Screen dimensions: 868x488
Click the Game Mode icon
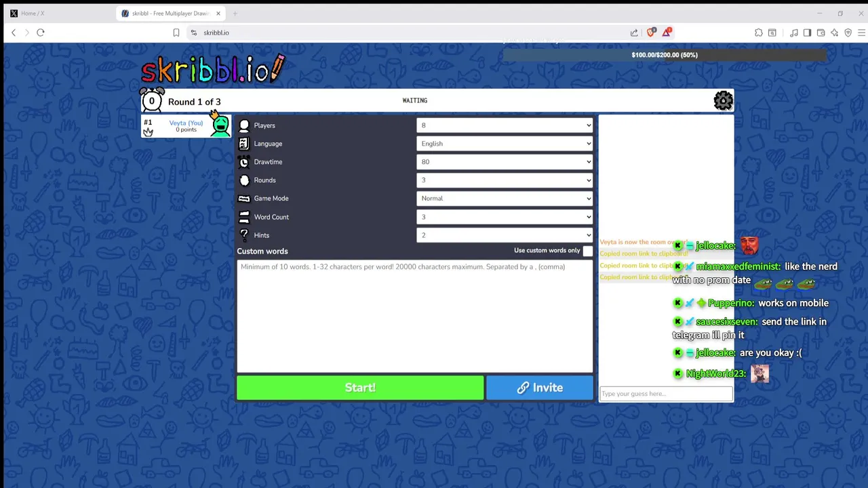pos(244,199)
